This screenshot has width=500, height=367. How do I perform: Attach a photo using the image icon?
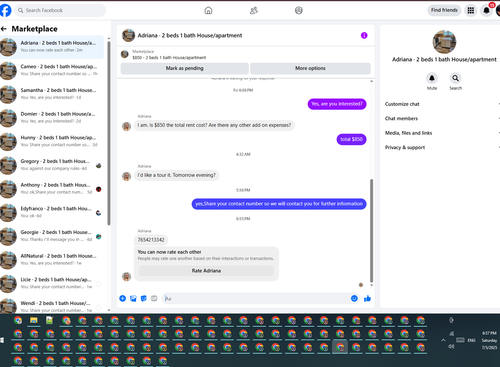133,298
